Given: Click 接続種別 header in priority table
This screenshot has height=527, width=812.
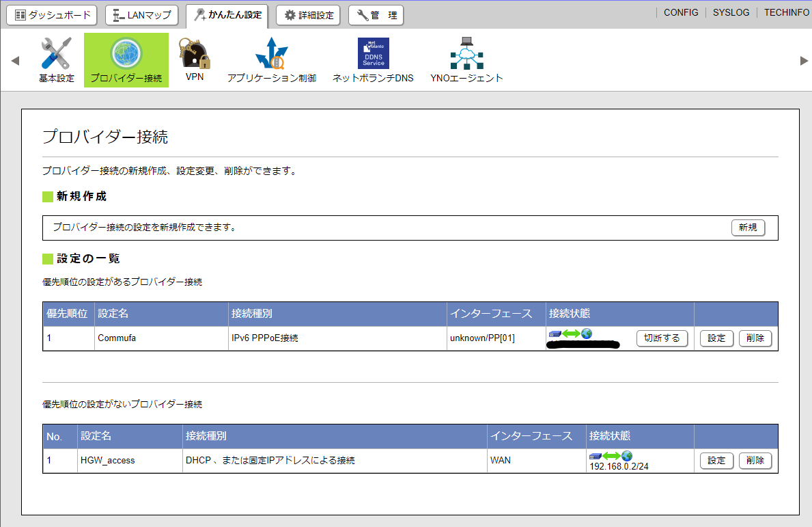Looking at the screenshot, I should [x=337, y=314].
